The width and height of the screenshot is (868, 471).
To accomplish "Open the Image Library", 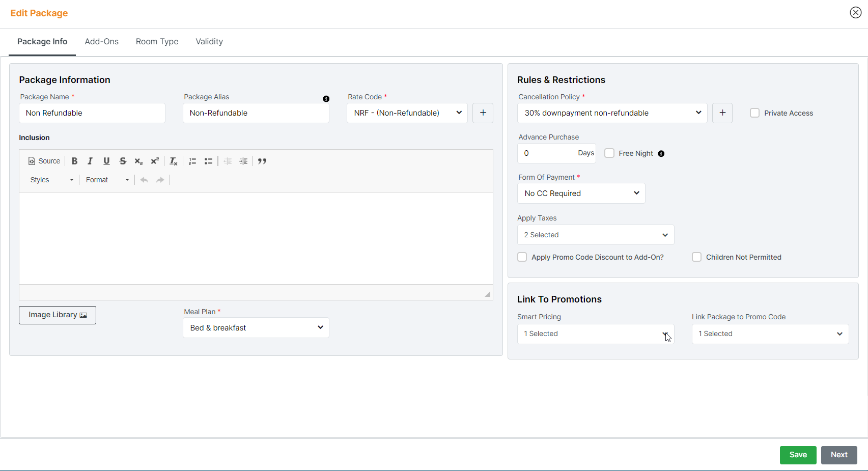I will click(x=58, y=315).
